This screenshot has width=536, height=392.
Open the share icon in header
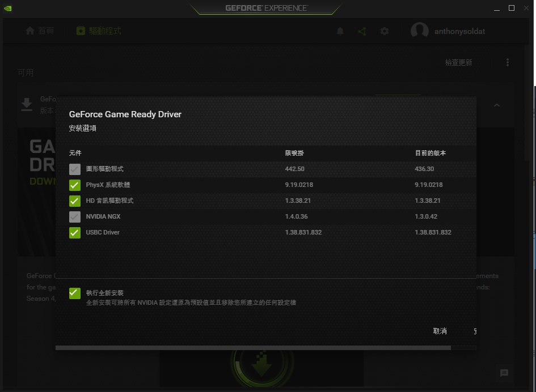pyautogui.click(x=362, y=31)
